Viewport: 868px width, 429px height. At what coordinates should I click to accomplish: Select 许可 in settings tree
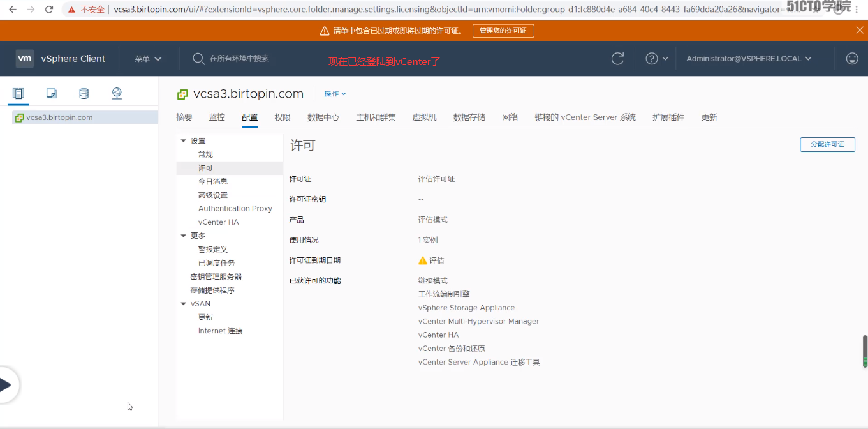[205, 168]
